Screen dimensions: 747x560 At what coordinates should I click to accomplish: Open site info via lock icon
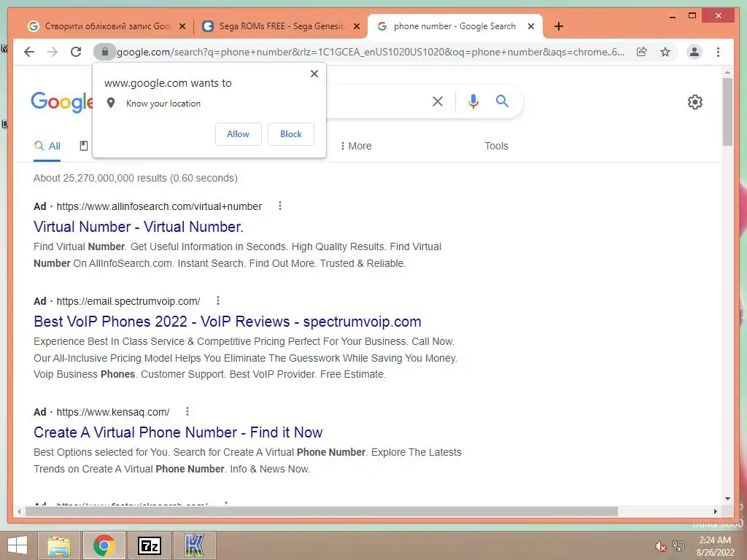[x=105, y=52]
